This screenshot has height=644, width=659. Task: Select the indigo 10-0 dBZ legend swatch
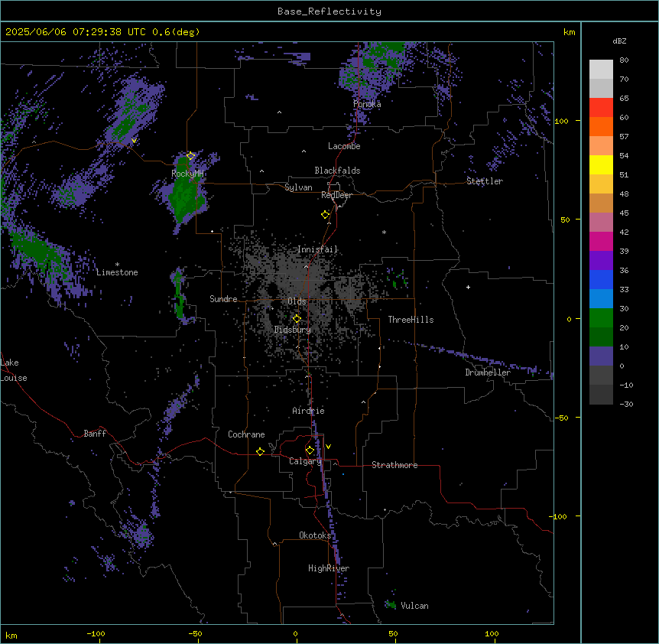601,356
